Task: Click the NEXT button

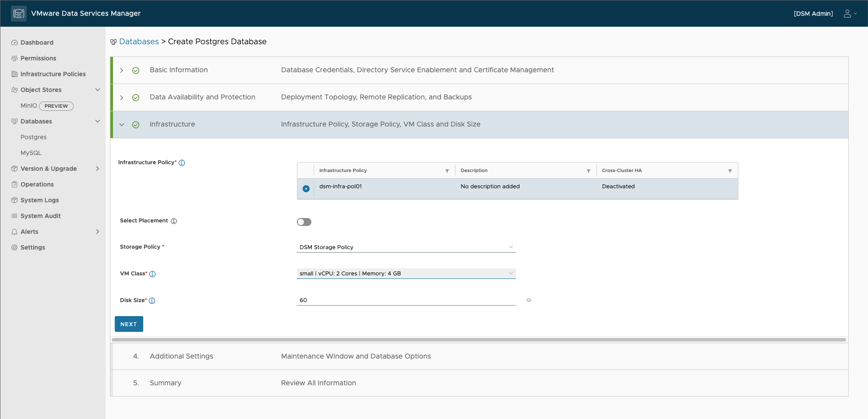Action: point(129,324)
